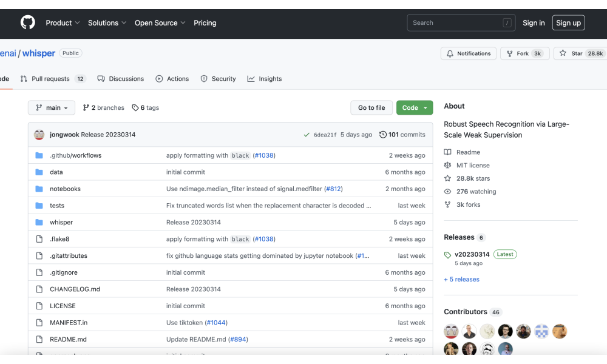Open the main branch selector dropdown
This screenshot has width=607, height=364.
click(52, 107)
